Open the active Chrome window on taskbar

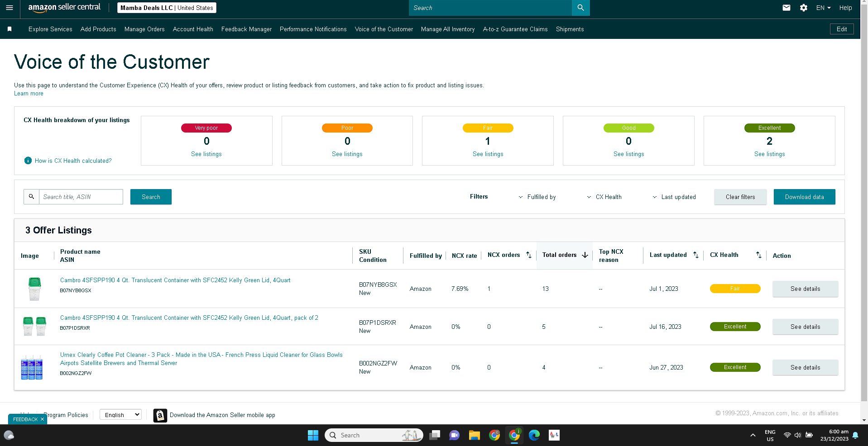[514, 435]
